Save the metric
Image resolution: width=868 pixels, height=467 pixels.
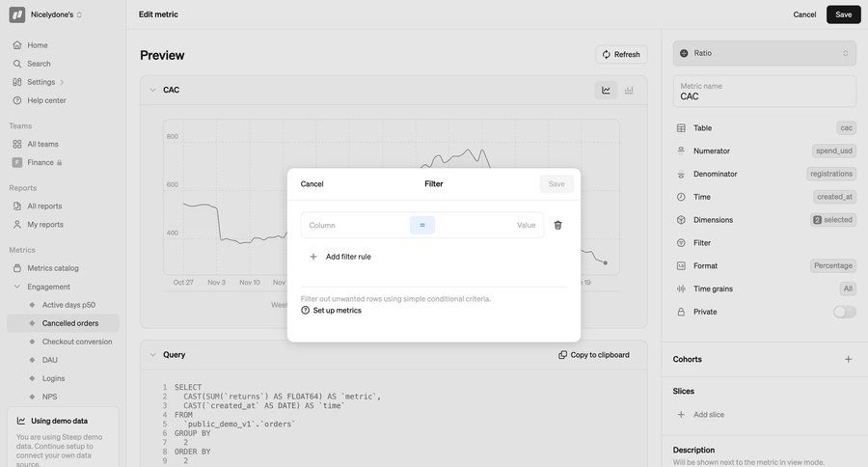843,14
